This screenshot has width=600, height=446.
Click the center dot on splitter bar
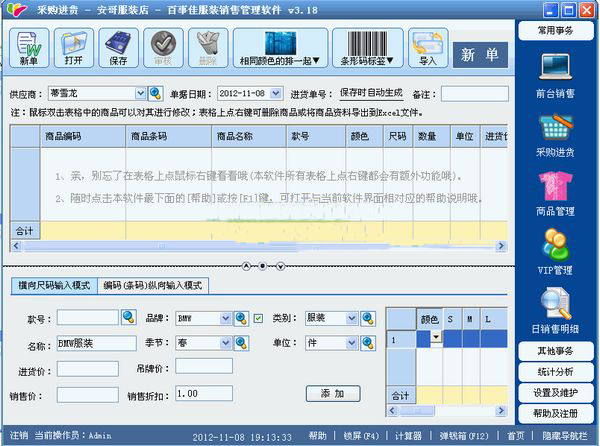pos(262,266)
